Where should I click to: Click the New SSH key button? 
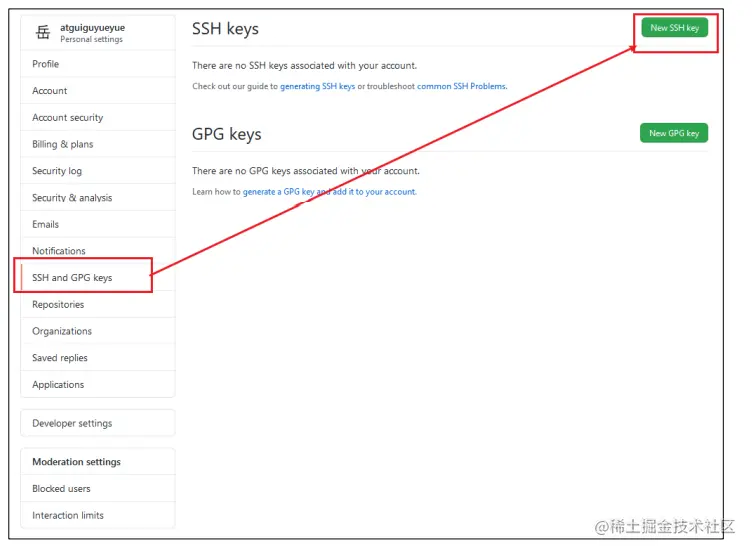click(x=674, y=28)
